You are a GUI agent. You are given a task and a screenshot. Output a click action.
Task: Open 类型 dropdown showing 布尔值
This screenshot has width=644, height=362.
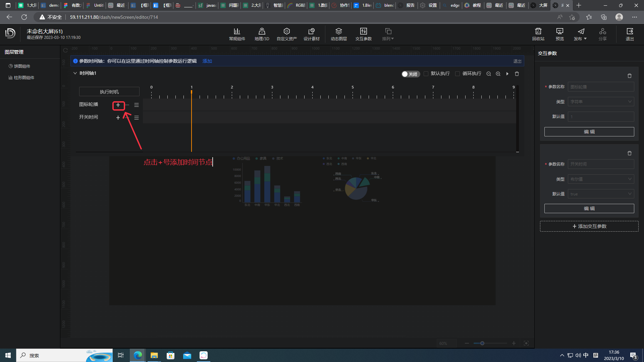(x=601, y=179)
